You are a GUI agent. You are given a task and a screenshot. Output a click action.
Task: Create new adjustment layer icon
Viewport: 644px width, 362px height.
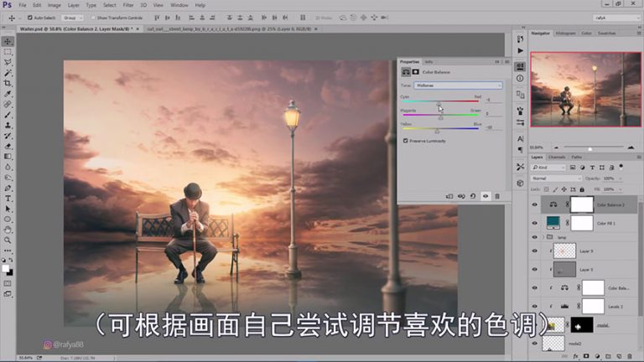click(x=597, y=356)
